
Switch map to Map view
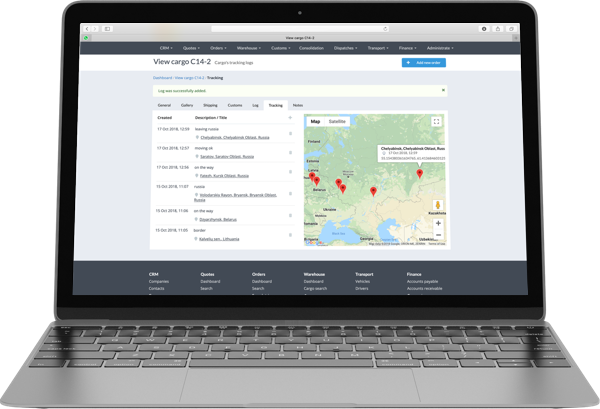[x=315, y=121]
